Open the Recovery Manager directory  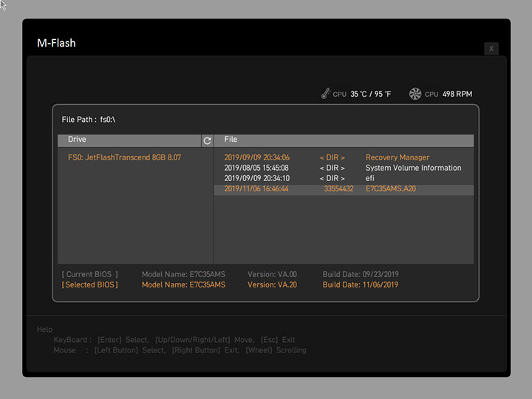[397, 157]
